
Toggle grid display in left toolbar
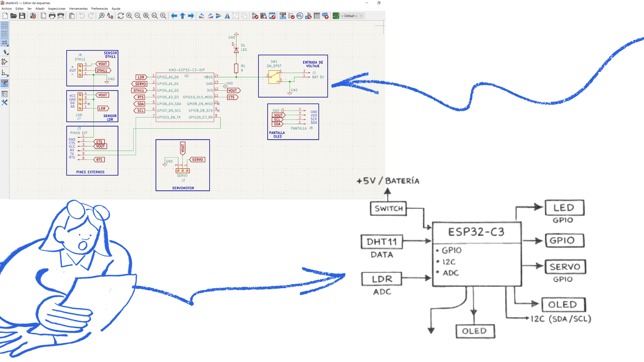pyautogui.click(x=4, y=25)
